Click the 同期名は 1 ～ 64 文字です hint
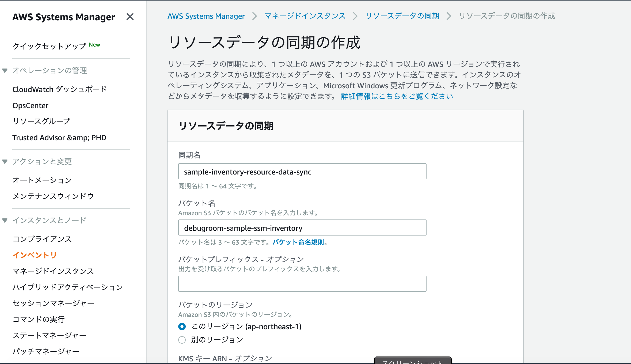Image resolution: width=631 pixels, height=364 pixels. pyautogui.click(x=218, y=186)
